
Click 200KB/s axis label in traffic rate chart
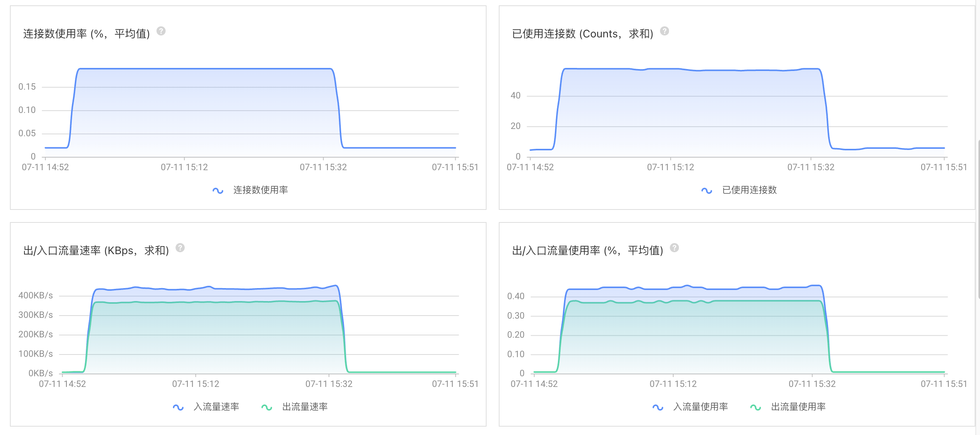35,334
